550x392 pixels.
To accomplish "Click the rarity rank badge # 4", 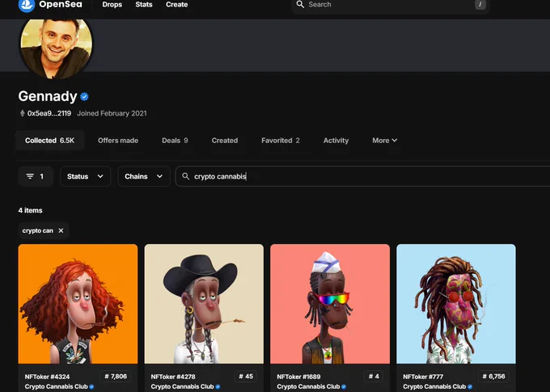I will coord(374,376).
